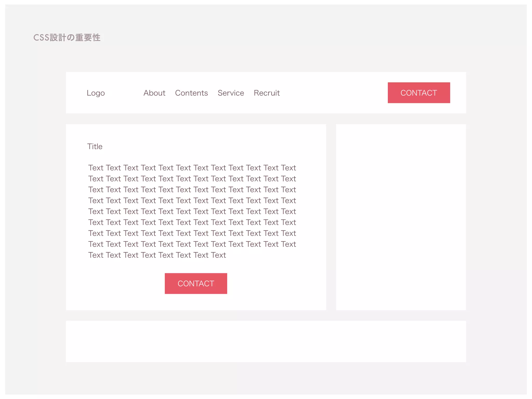The width and height of the screenshot is (532, 399).
Task: Click the fifth line of paragraph text
Action: click(192, 211)
